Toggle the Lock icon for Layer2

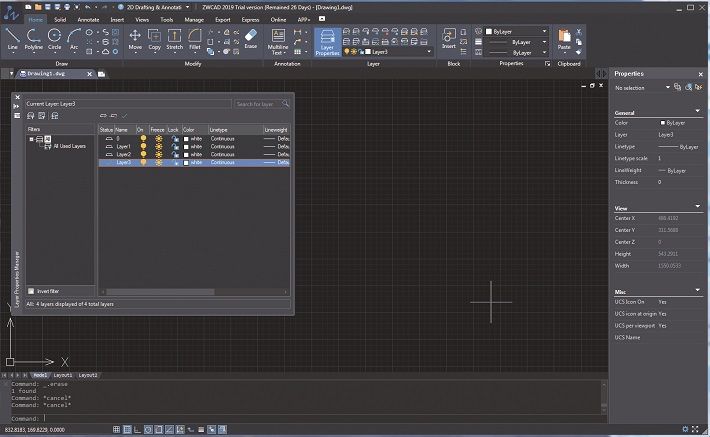(175, 154)
